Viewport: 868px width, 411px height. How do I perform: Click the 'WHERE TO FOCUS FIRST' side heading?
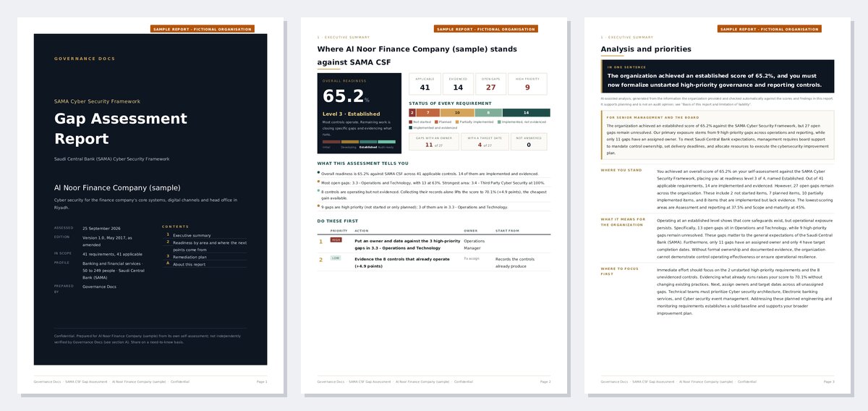point(620,271)
